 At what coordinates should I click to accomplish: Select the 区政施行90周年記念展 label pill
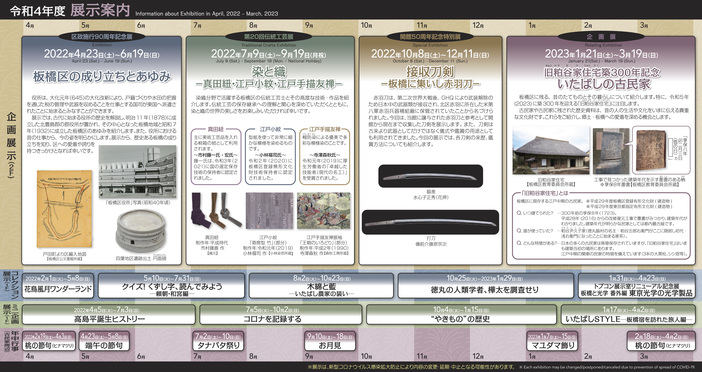point(102,36)
